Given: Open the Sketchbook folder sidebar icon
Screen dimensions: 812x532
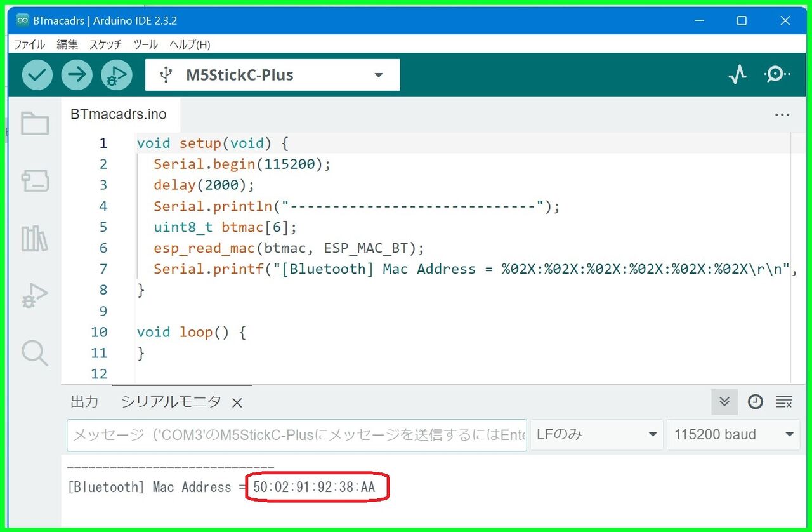Looking at the screenshot, I should point(35,123).
